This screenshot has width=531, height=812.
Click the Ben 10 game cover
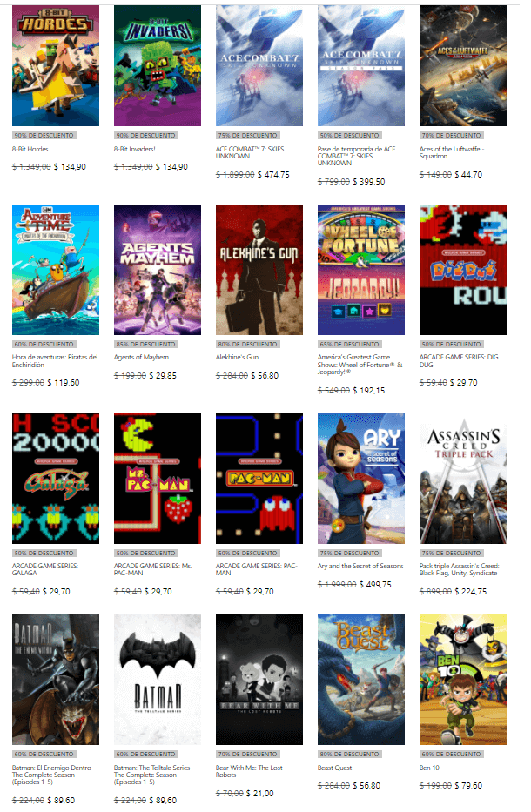[x=462, y=680]
